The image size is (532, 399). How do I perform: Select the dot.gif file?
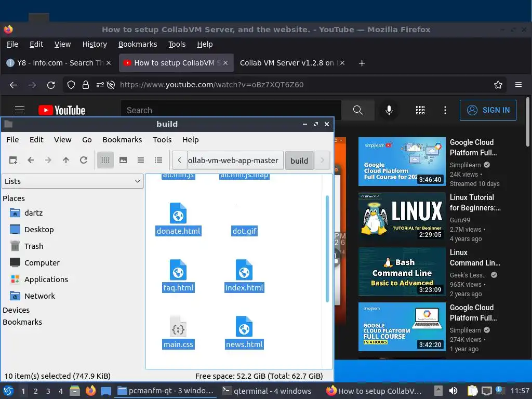(x=244, y=231)
